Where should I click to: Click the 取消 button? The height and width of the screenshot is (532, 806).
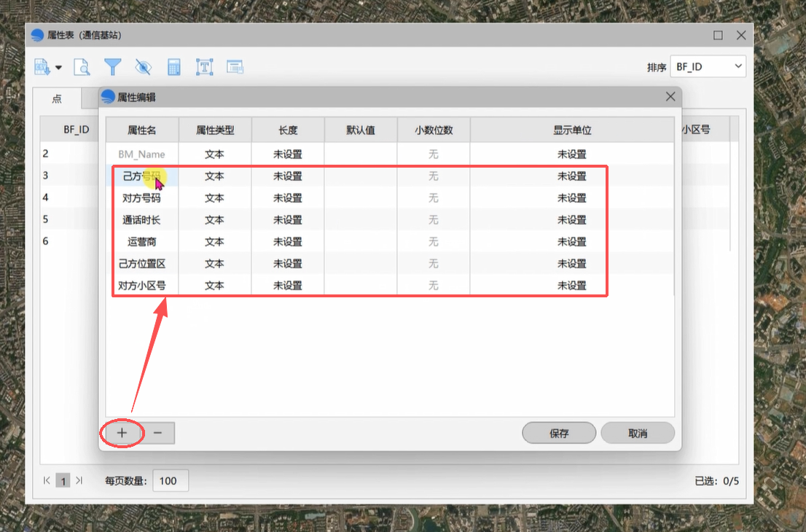click(x=638, y=434)
